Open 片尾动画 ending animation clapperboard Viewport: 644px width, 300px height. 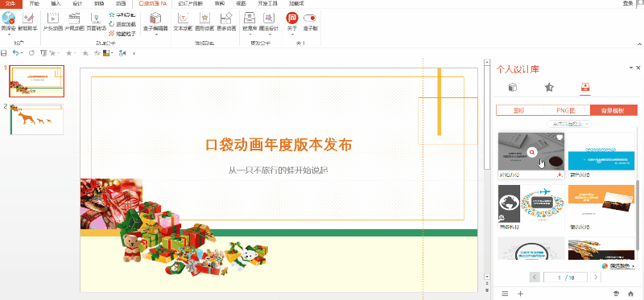[x=74, y=23]
